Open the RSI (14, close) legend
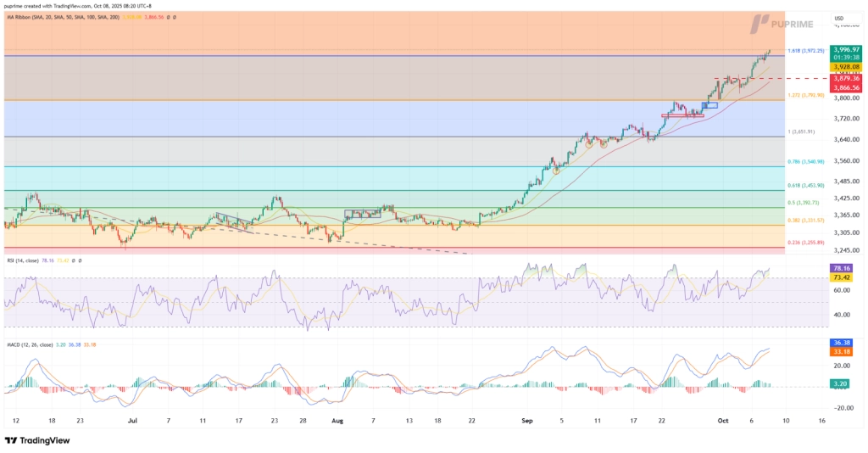Screen dimensions: 868x453 tap(24, 261)
